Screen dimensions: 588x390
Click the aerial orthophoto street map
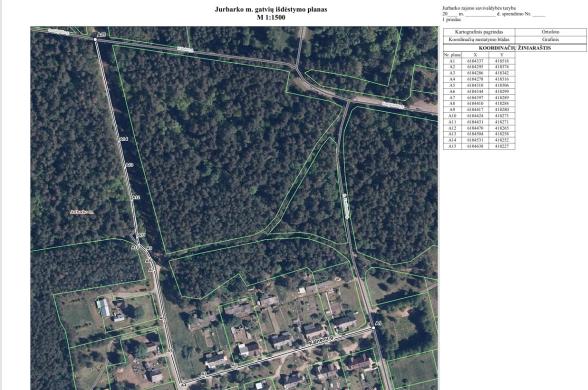tap(234, 208)
